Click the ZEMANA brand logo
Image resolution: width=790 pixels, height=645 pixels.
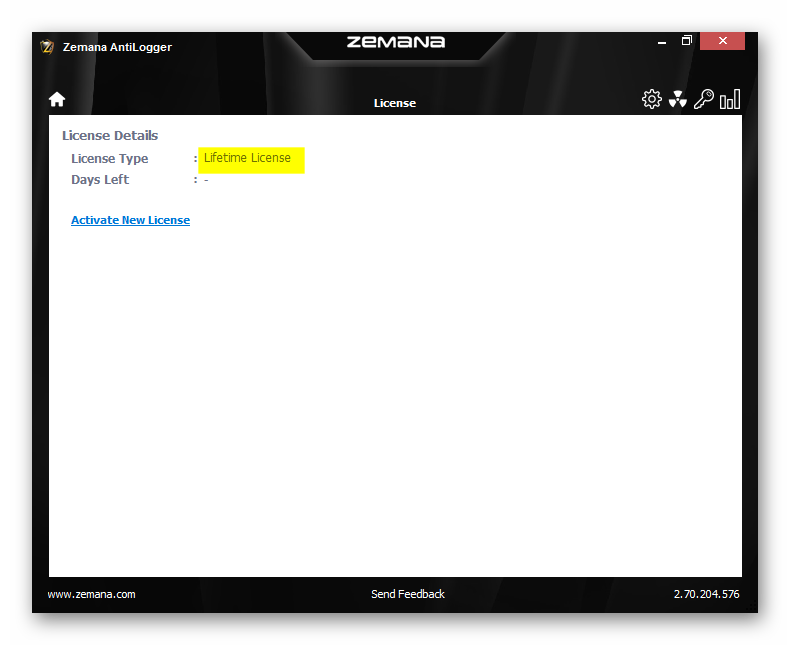tap(396, 42)
